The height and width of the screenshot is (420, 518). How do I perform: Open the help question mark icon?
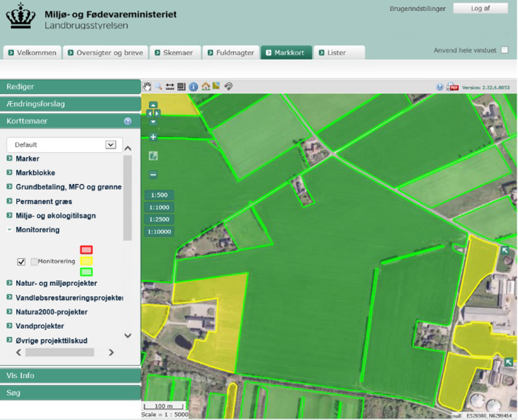(440, 87)
